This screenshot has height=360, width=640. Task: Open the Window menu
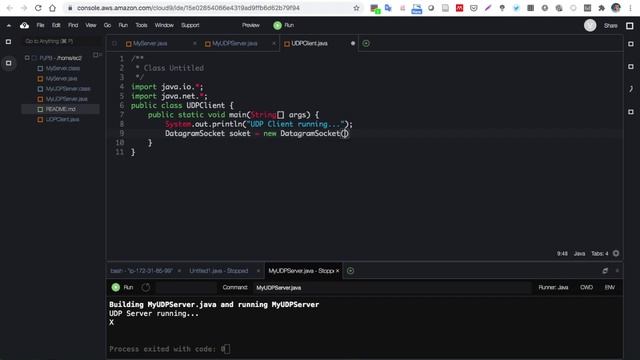(164, 25)
